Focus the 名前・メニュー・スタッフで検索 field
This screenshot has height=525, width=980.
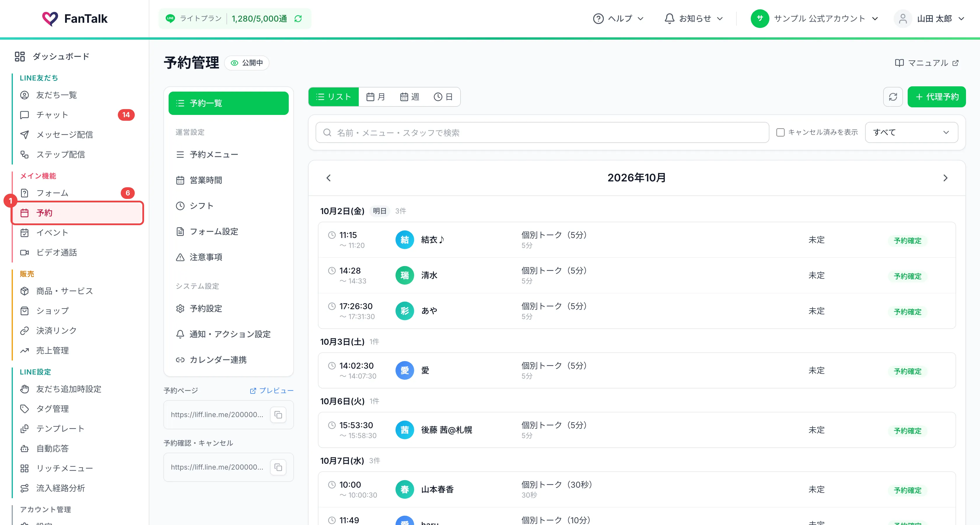coord(542,132)
